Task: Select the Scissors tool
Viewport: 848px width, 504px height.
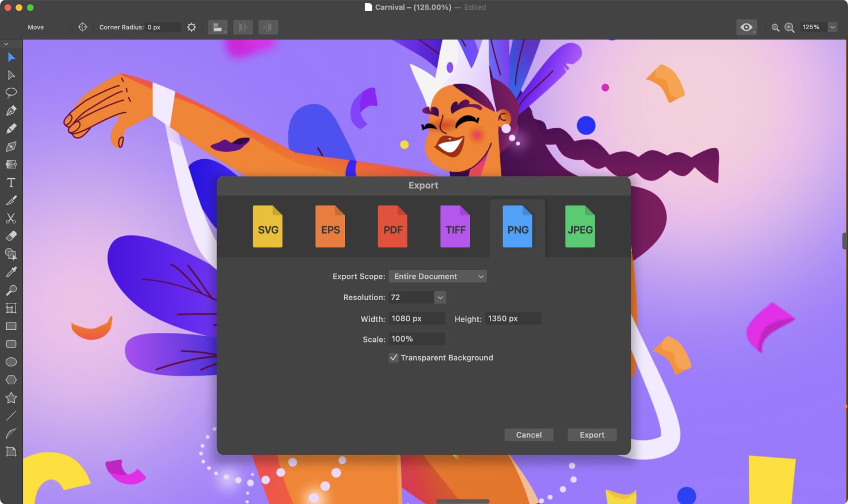Action: click(11, 218)
